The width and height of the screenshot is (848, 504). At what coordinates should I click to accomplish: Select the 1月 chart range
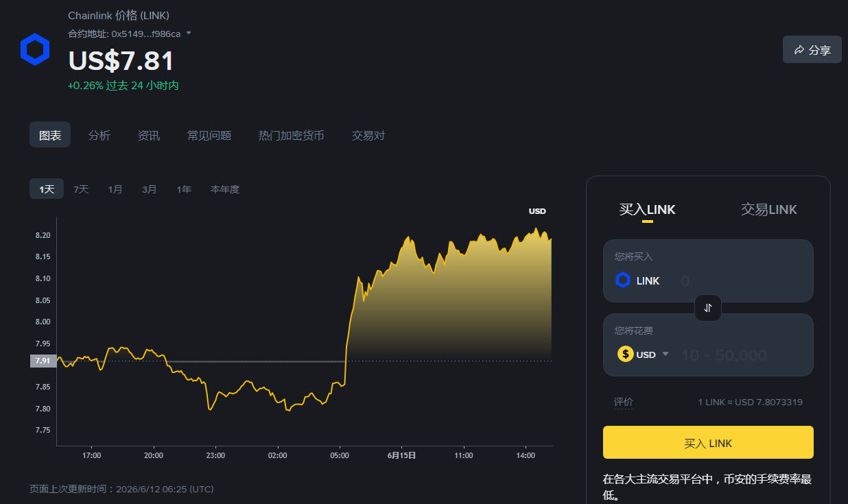coord(115,189)
